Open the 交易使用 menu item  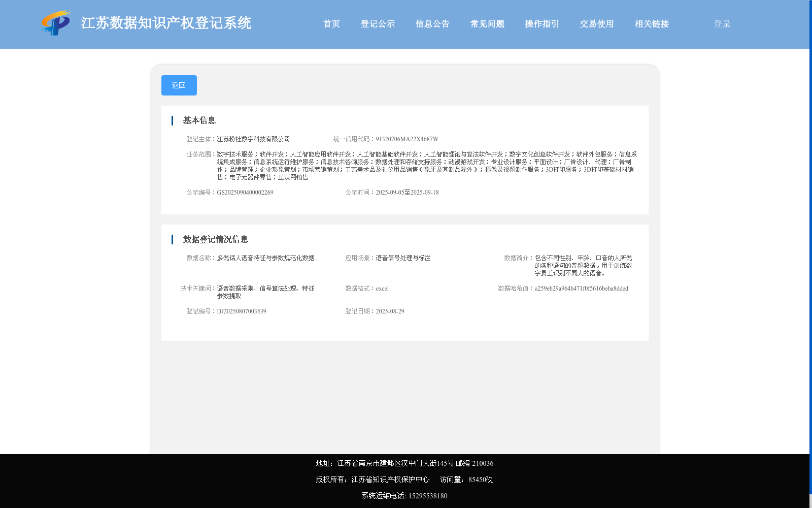point(597,24)
